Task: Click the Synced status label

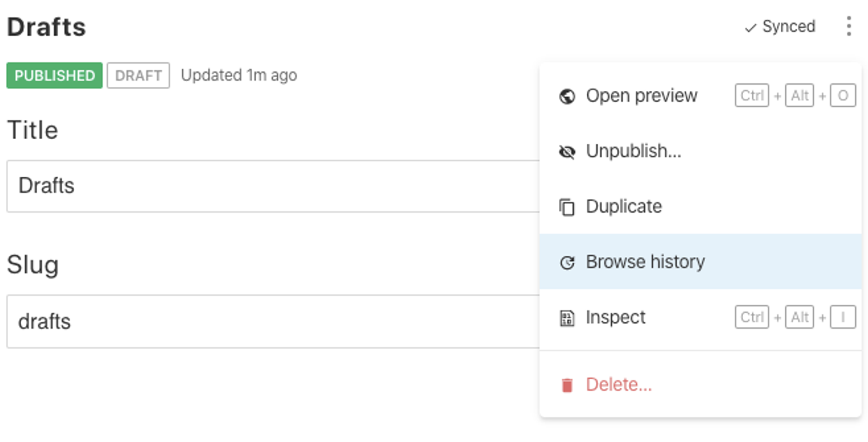Action: point(788,27)
